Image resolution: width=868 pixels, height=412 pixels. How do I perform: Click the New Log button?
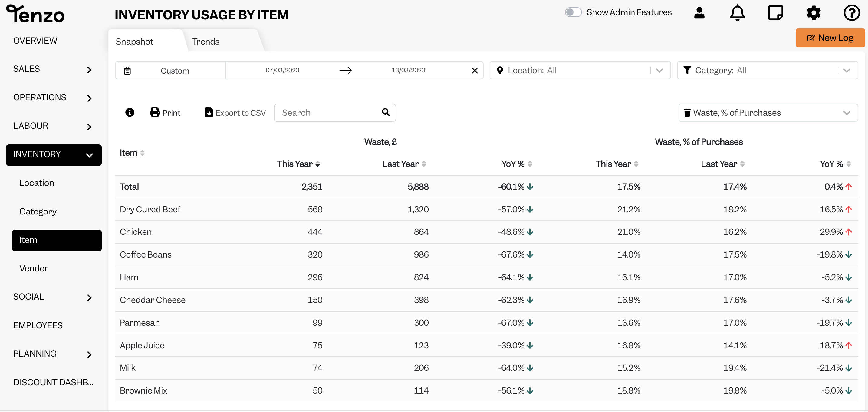[x=830, y=38]
